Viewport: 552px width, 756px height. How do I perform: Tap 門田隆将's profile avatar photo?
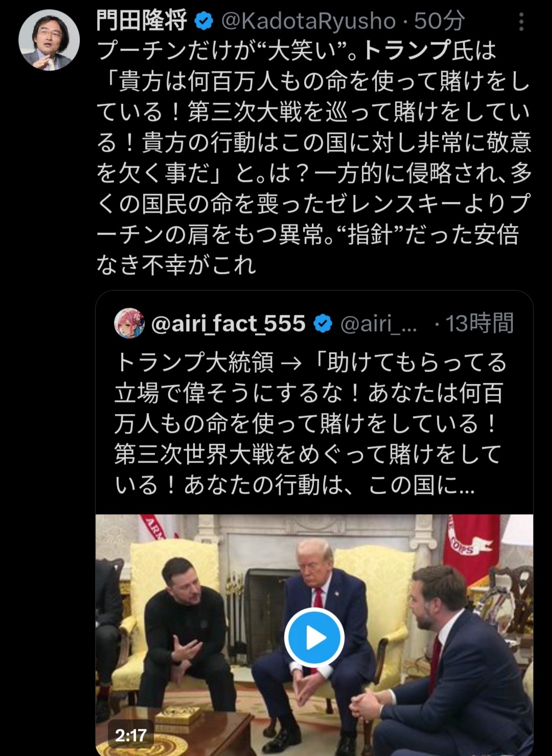coord(49,40)
